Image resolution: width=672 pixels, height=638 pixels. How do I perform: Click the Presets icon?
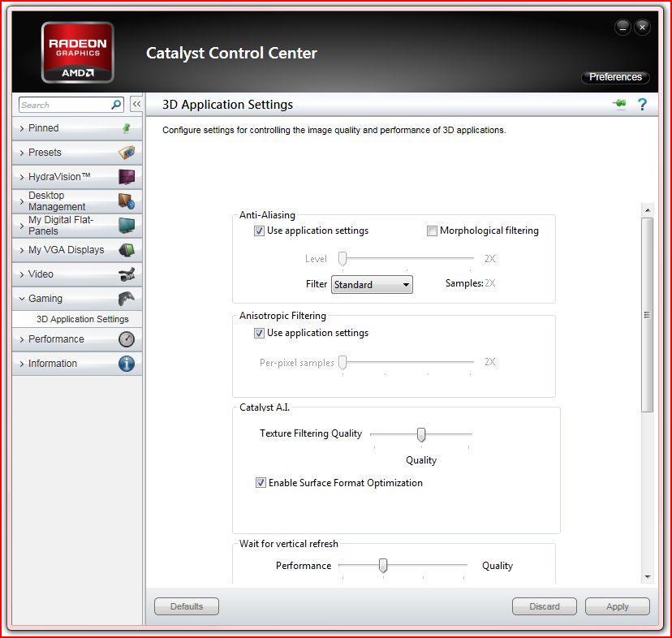tap(127, 153)
